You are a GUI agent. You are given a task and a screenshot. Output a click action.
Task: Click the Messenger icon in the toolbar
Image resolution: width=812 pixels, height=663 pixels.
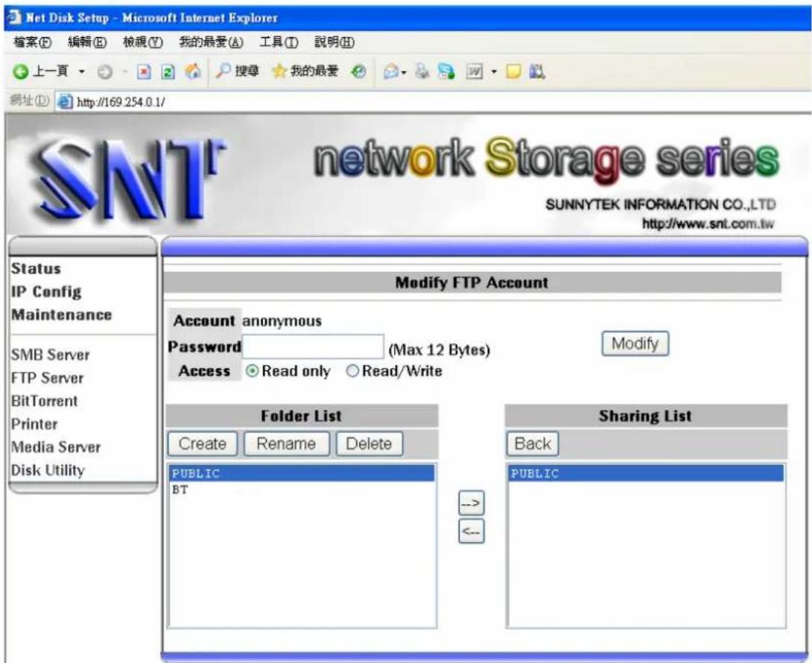point(446,72)
